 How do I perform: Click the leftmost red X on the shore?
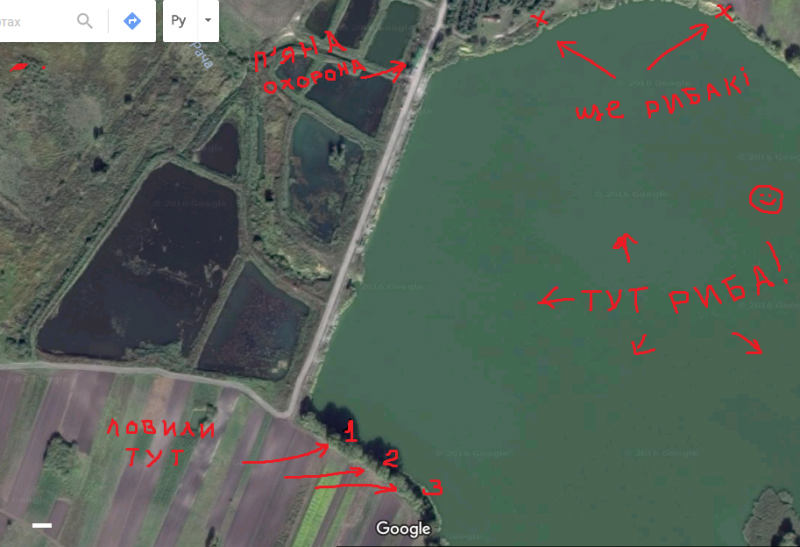pos(539,19)
